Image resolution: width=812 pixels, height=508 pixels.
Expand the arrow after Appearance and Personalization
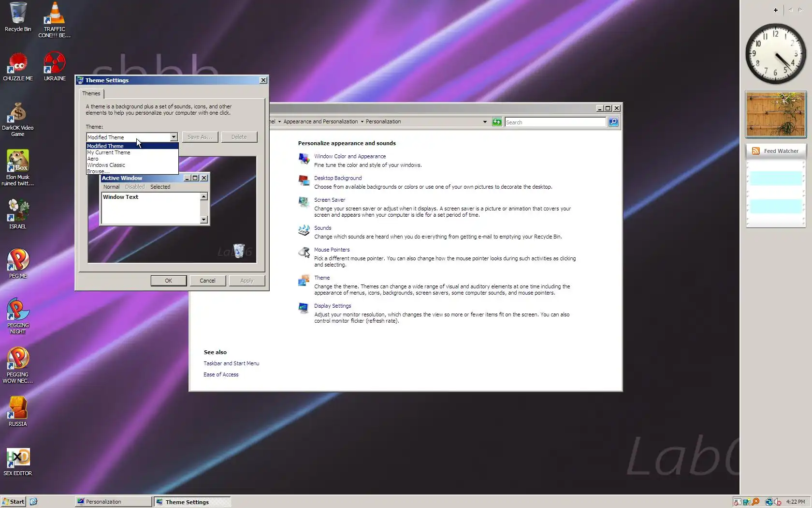(362, 122)
